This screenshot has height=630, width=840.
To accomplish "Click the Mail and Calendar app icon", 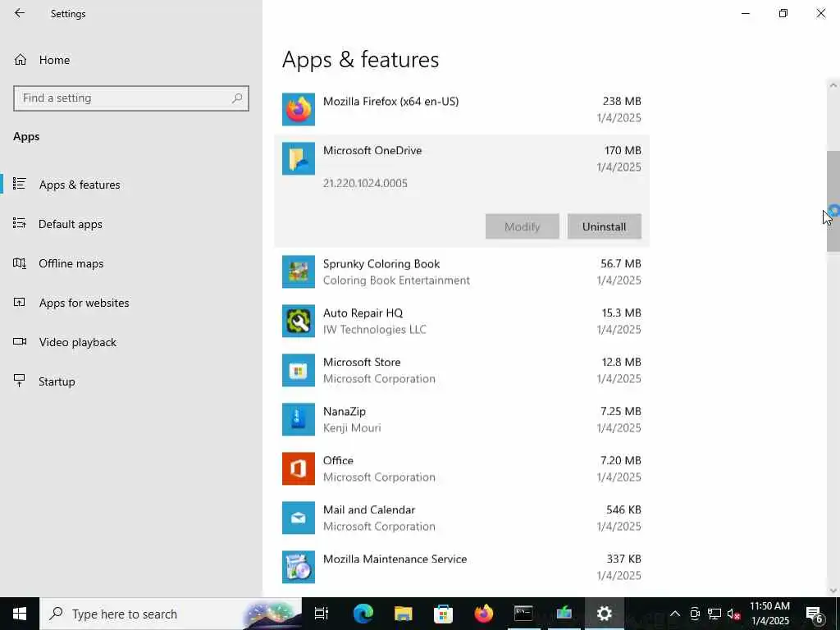I will (299, 518).
